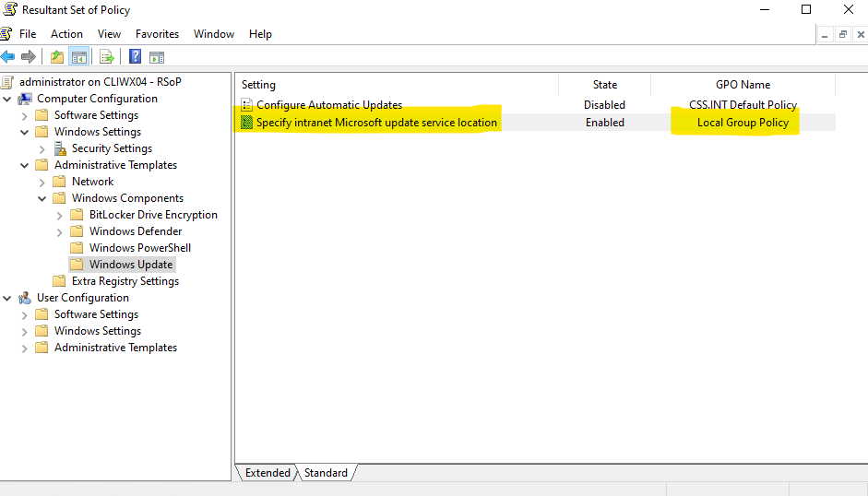Click the RSoP root node icon
The height and width of the screenshot is (496, 868).
7,82
